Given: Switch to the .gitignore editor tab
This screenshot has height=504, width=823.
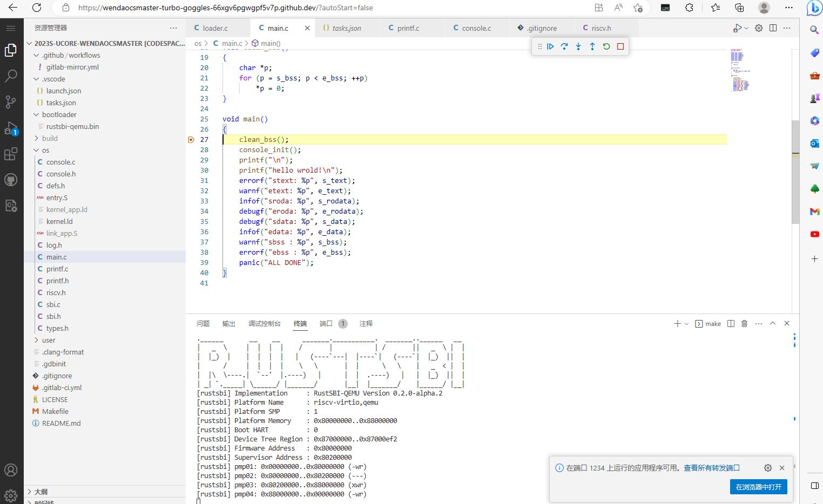Looking at the screenshot, I should point(542,28).
